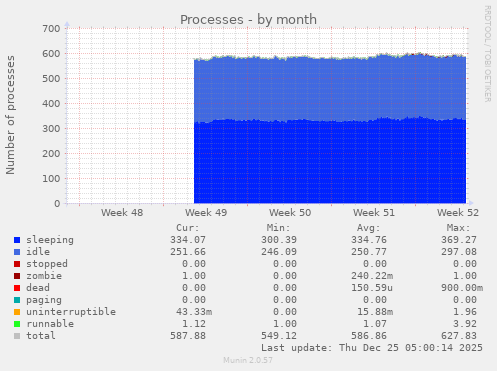Click the 'Last update' timestamp line
The height and width of the screenshot is (371, 497).
tap(372, 348)
